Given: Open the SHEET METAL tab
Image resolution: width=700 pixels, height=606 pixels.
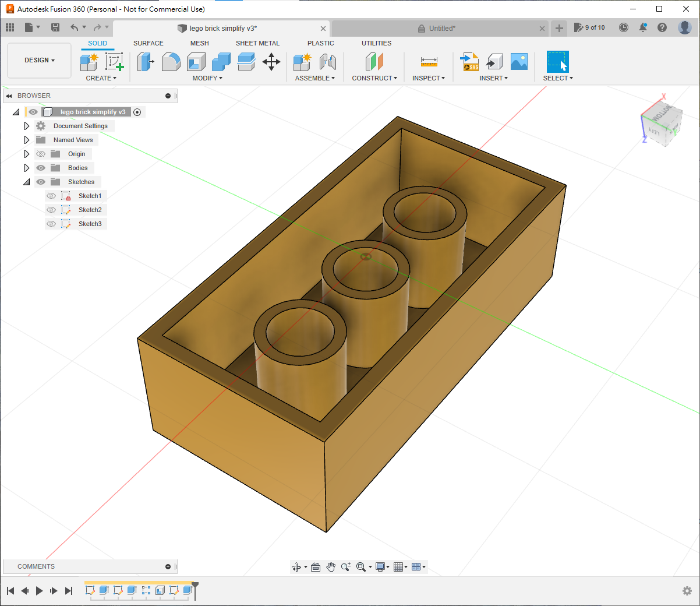Looking at the screenshot, I should point(257,43).
